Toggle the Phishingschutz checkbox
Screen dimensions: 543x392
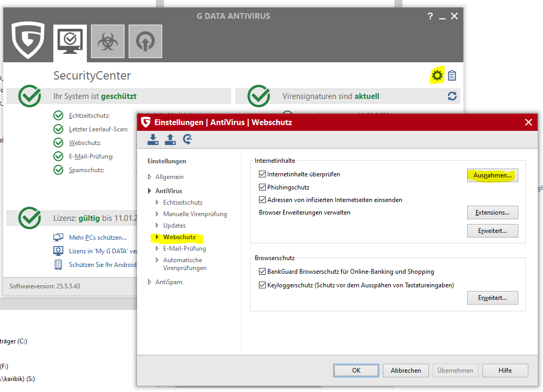[262, 187]
